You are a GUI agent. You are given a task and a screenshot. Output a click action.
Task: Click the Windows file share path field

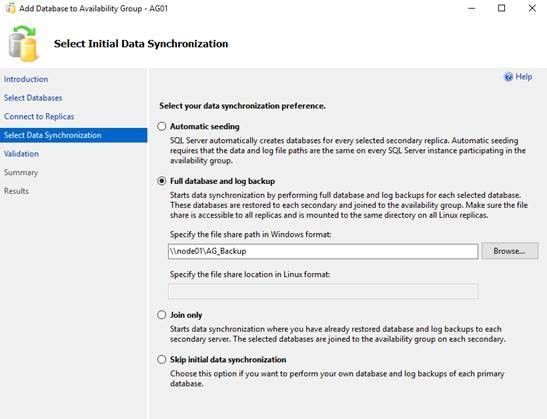point(323,252)
